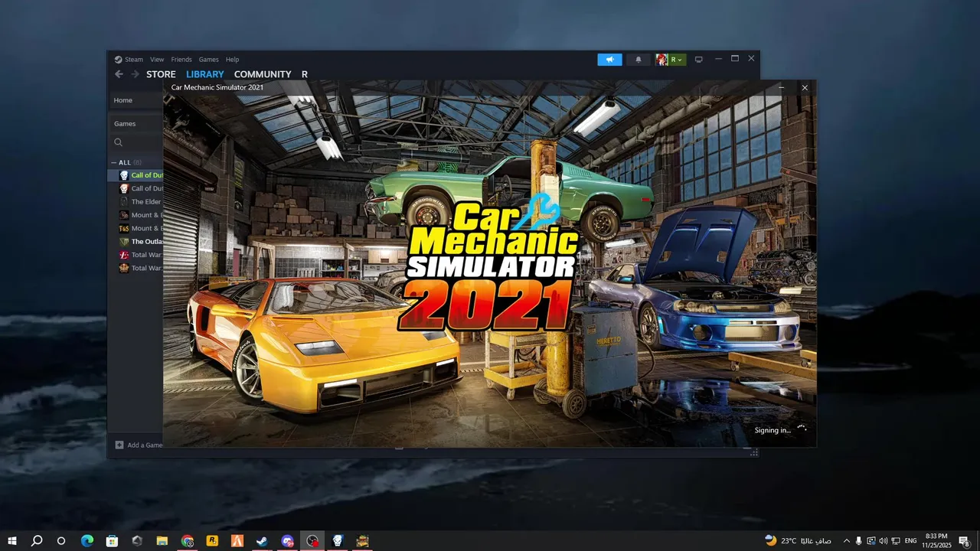Switch to the STORE tab
The width and height of the screenshot is (980, 551).
(161, 74)
